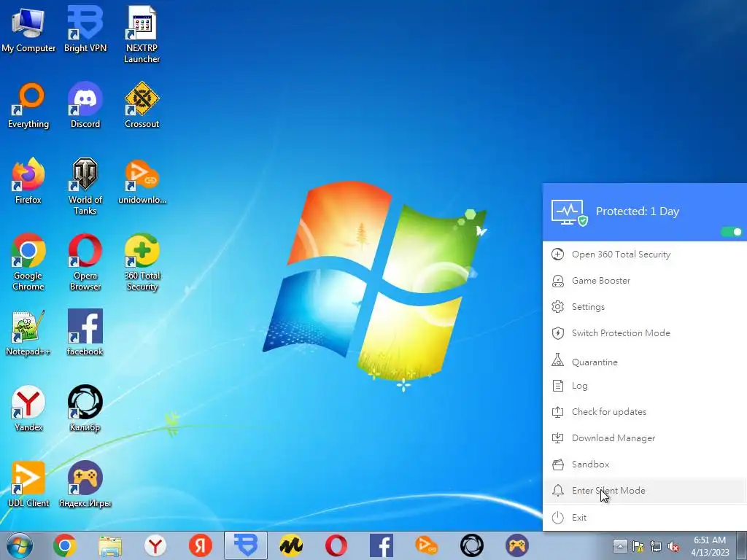Click the network tray icon
Image resolution: width=747 pixels, height=560 pixels.
656,546
